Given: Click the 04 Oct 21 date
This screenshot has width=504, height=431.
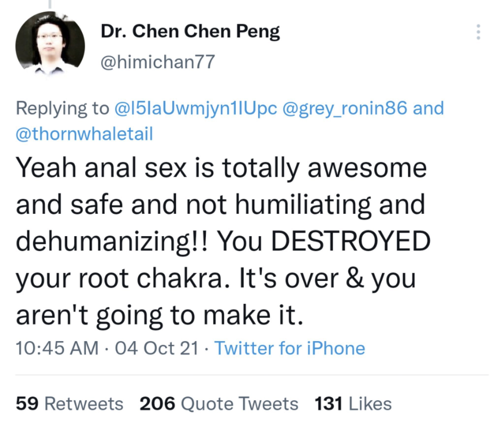Looking at the screenshot, I should (157, 348).
